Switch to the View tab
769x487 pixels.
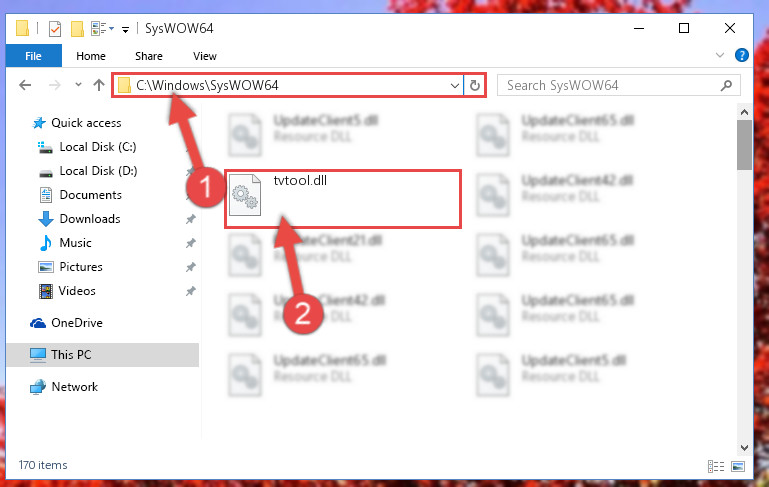pos(205,56)
